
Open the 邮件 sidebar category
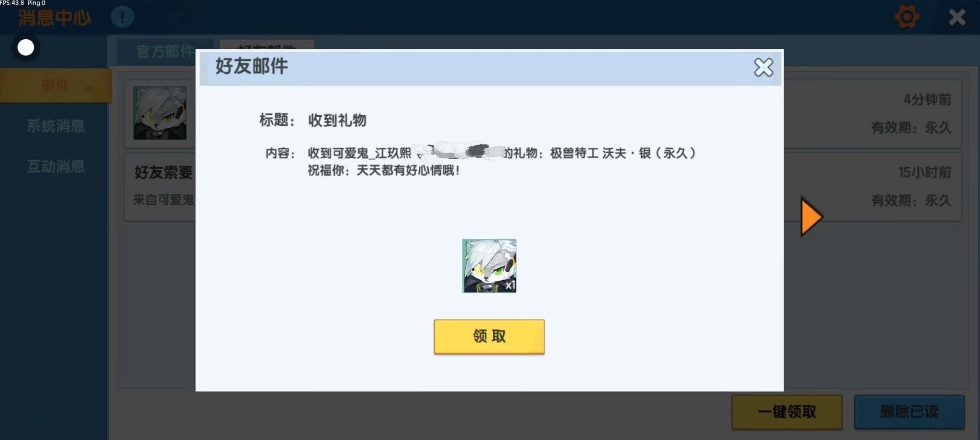[56, 86]
